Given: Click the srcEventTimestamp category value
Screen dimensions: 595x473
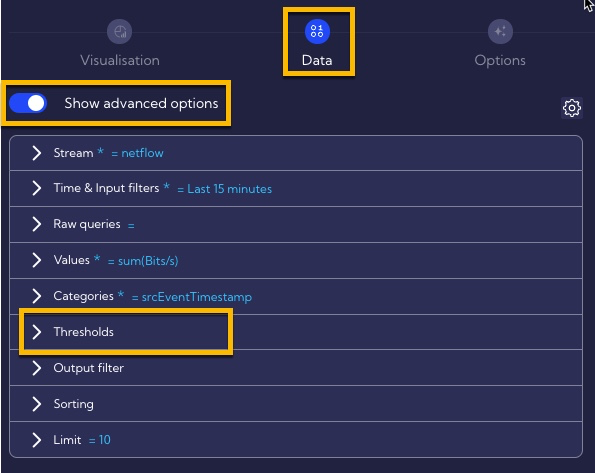Looking at the screenshot, I should 197,297.
